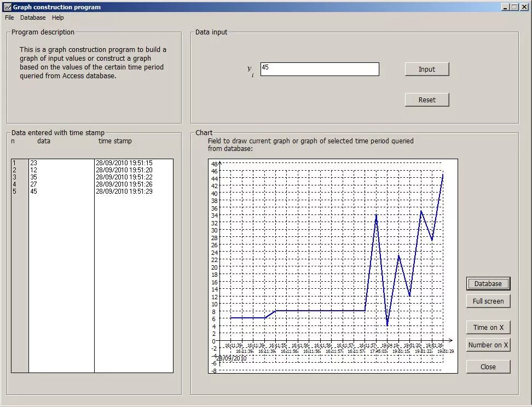Focus the y value input field
Image resolution: width=532 pixels, height=407 pixels.
[320, 69]
